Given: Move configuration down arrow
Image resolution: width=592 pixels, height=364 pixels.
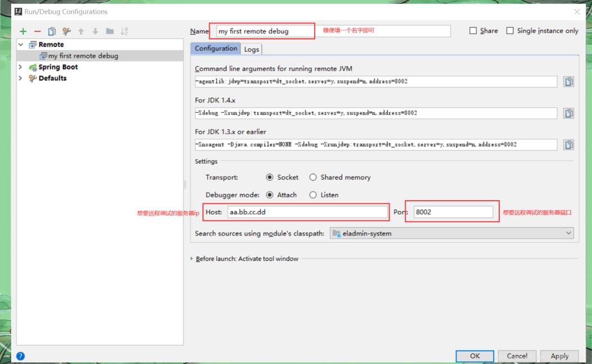Looking at the screenshot, I should coord(95,31).
